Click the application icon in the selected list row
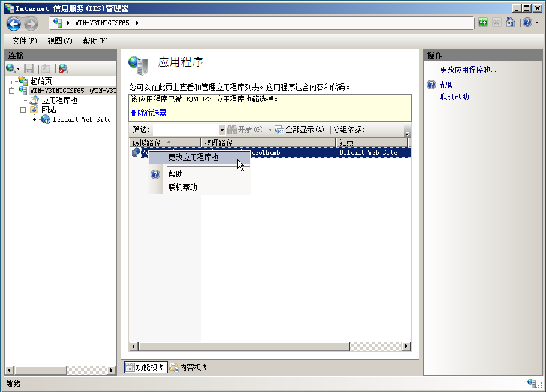546x392 pixels. coord(136,152)
